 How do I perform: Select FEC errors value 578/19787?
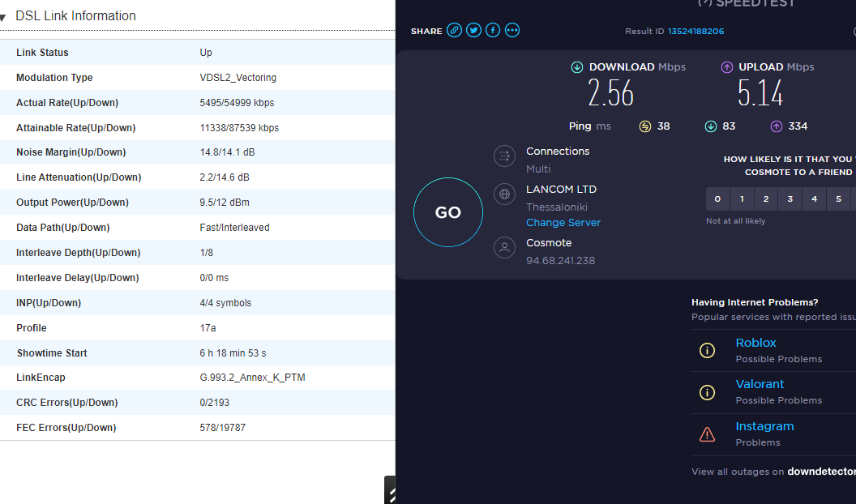[223, 428]
